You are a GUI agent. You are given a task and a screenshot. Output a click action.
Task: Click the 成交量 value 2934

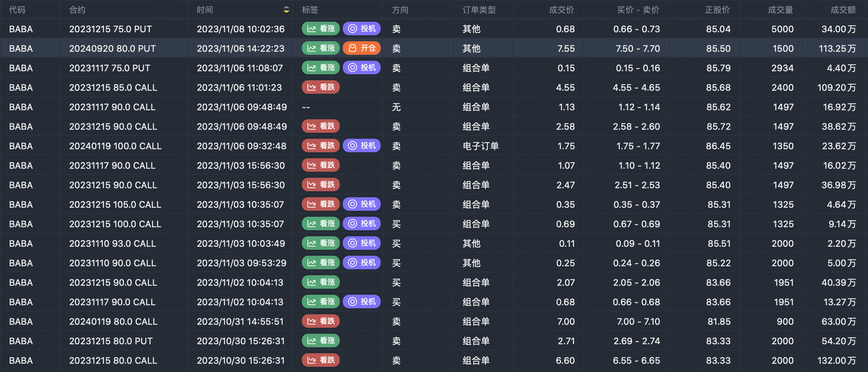(782, 68)
